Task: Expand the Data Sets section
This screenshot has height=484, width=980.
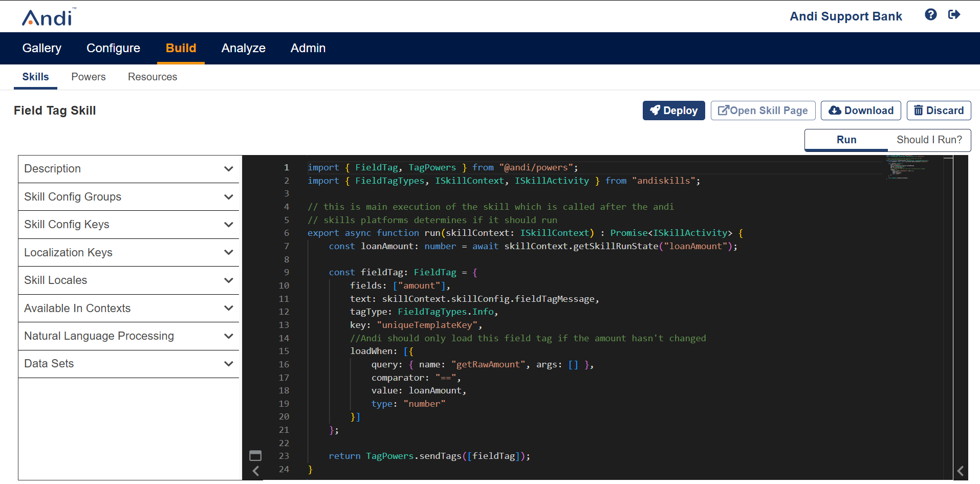Action: (128, 364)
